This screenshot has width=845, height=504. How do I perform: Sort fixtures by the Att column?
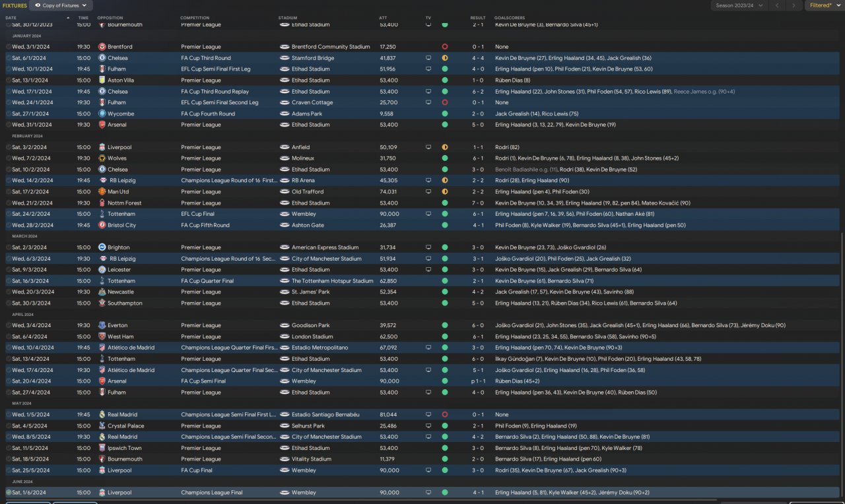383,18
